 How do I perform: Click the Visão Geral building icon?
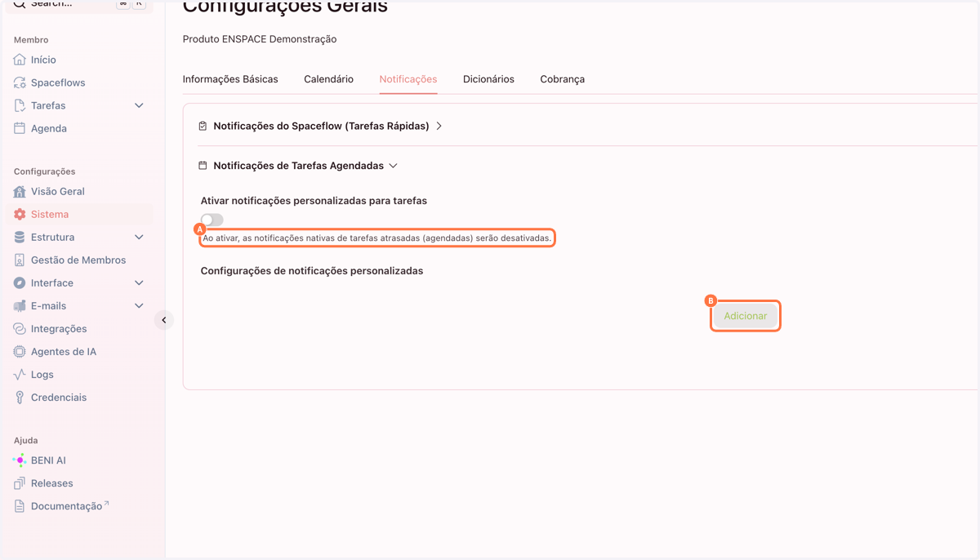[20, 191]
